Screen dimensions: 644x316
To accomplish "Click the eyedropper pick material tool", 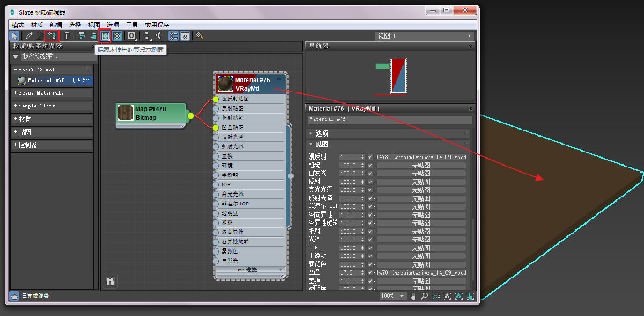I will (30, 36).
